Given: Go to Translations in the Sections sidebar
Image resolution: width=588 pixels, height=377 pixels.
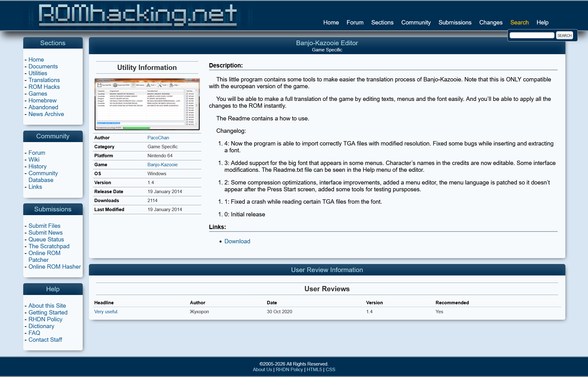Looking at the screenshot, I should [x=44, y=80].
